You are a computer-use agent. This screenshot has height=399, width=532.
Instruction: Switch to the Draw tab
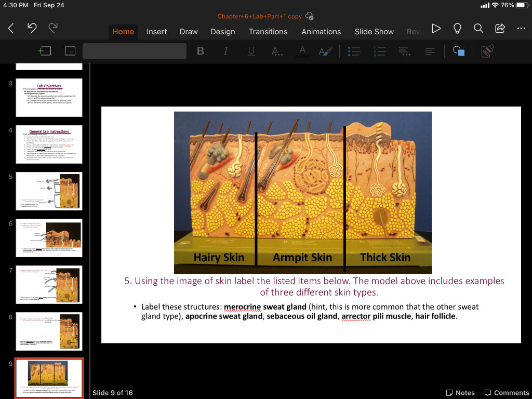(189, 32)
